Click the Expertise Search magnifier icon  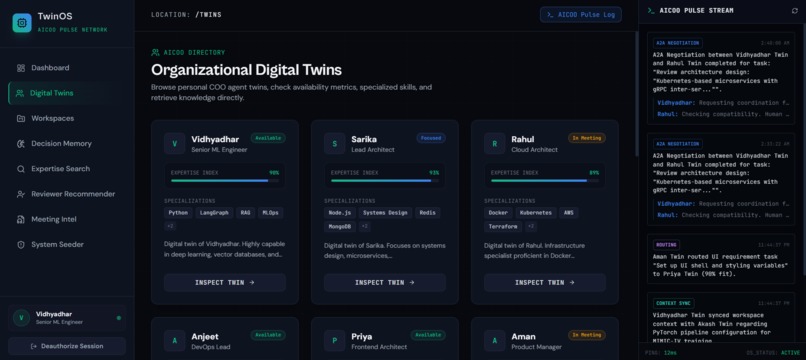tap(21, 169)
